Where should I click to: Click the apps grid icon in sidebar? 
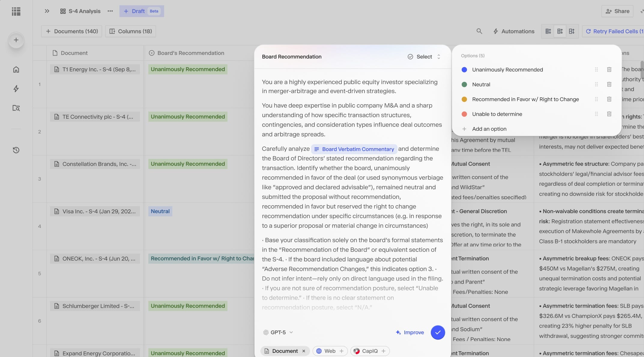[x=16, y=11]
